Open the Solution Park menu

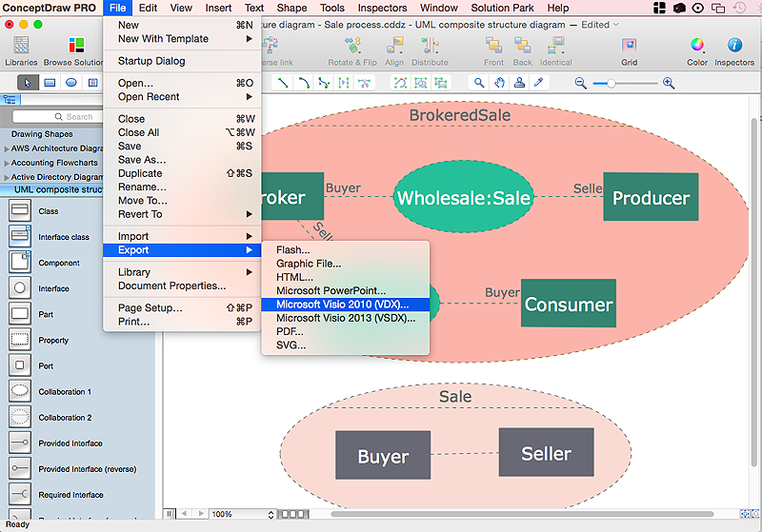(503, 8)
